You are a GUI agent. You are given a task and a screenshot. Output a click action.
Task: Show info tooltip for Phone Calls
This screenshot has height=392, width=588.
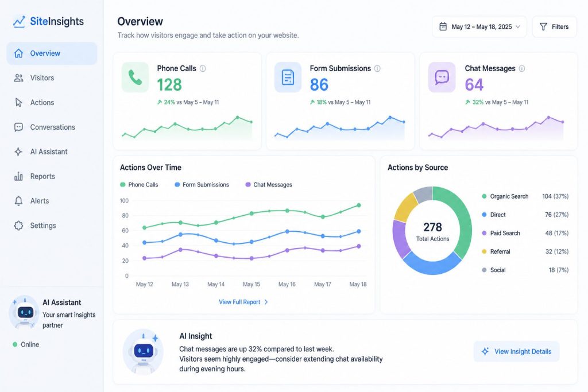(203, 68)
